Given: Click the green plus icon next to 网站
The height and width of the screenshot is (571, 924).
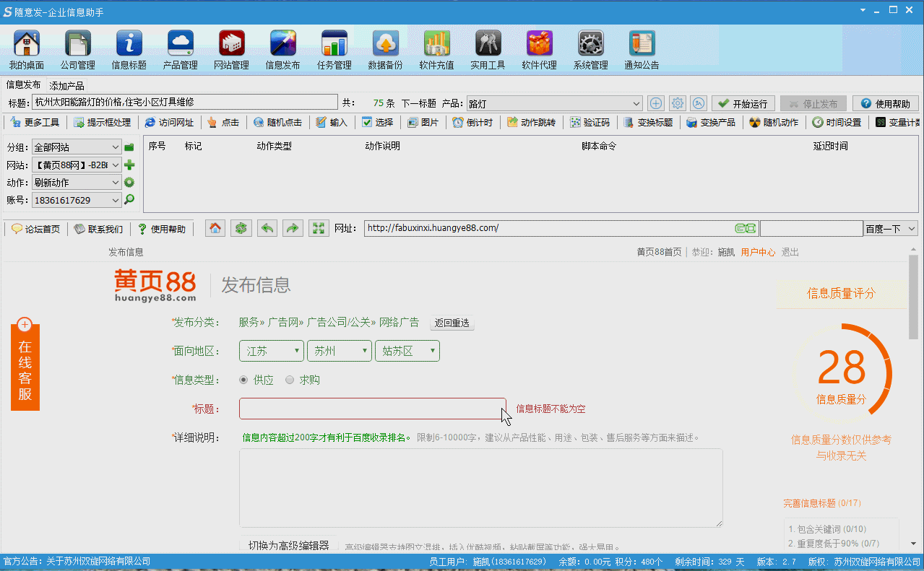Looking at the screenshot, I should pos(129,165).
